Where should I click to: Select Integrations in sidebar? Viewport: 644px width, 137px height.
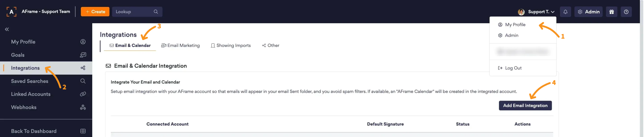click(x=46, y=68)
